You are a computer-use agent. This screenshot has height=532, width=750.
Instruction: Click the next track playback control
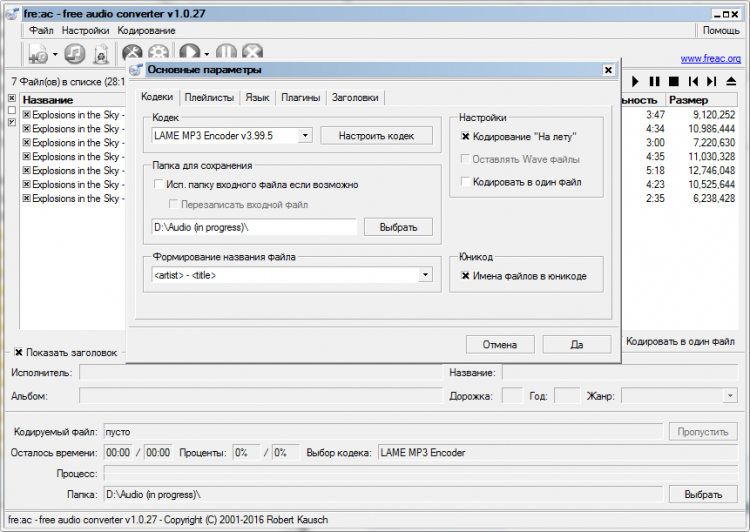712,81
